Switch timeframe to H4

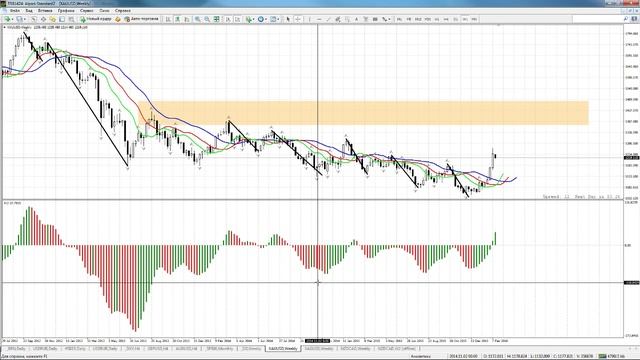tap(446, 19)
